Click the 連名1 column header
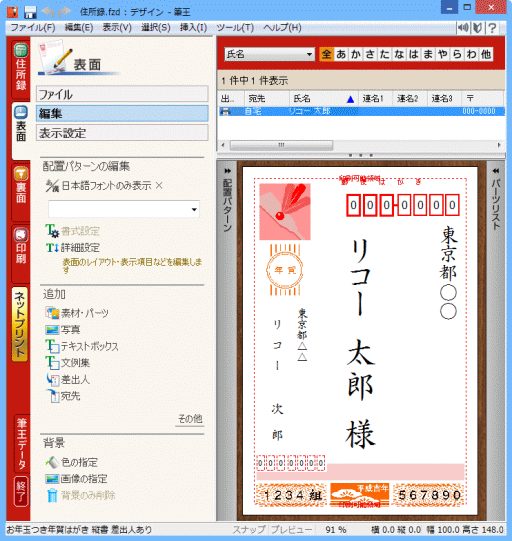Viewport: 512px width, 541px height. pyautogui.click(x=375, y=99)
